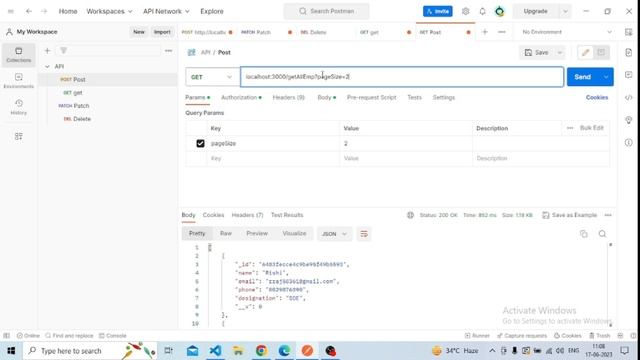Collapse the API collection folder

point(47,66)
